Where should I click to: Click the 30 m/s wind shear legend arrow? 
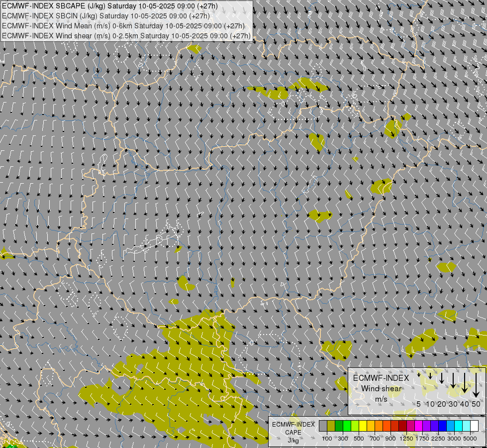(453, 380)
